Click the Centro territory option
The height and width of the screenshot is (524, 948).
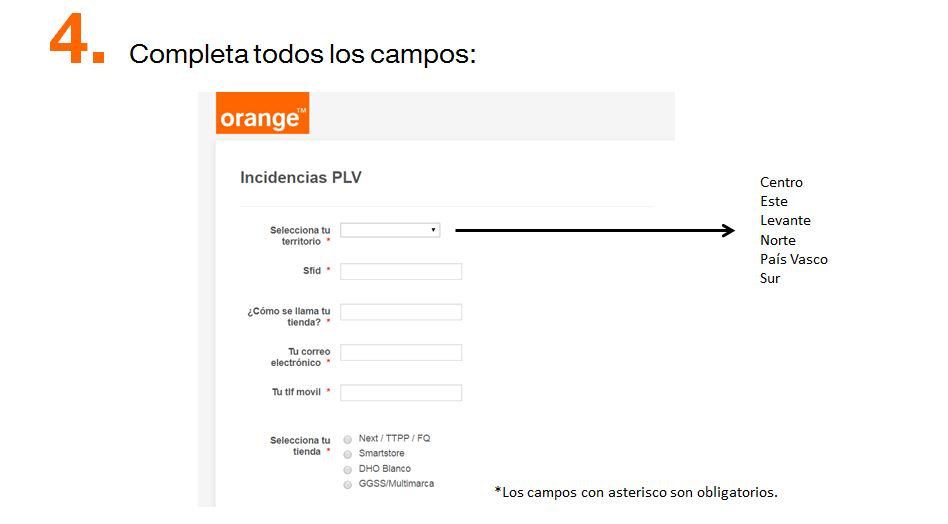[781, 183]
